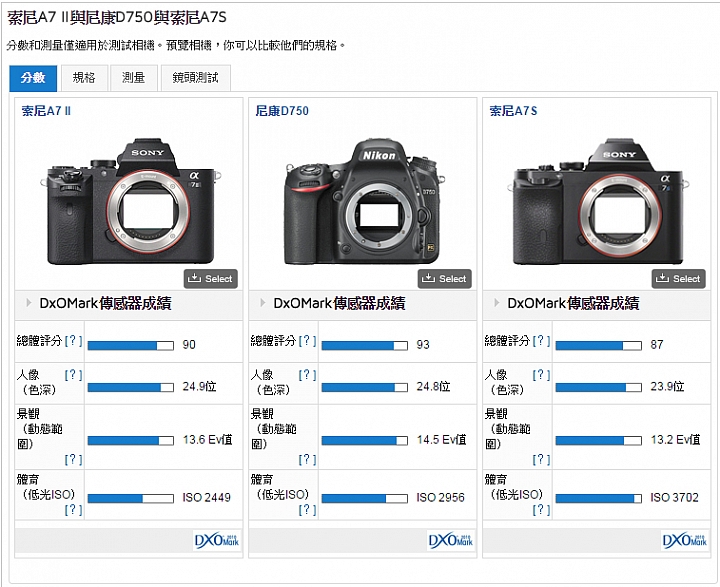Click color depth bar showing 24.9位

point(131,388)
